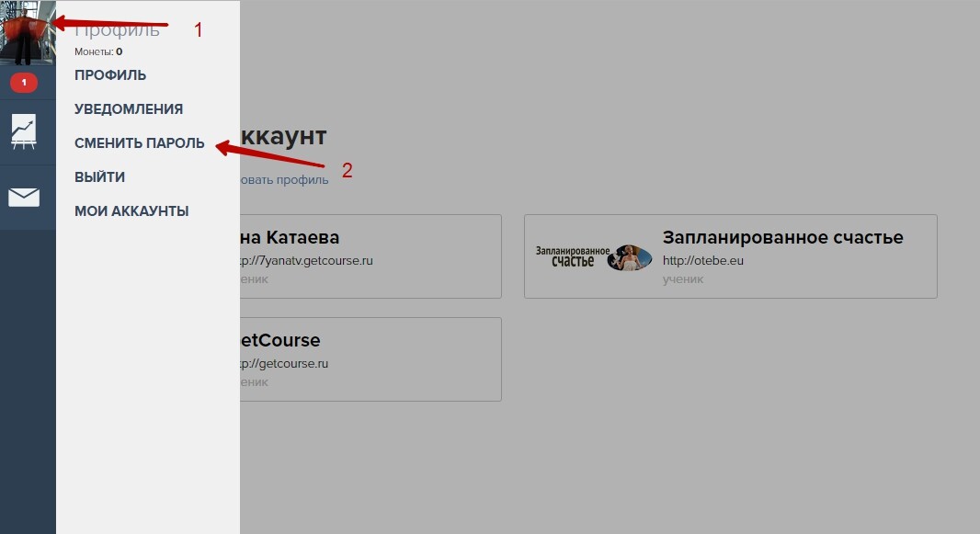Click the 7yanatv.getcourse.ru address link
This screenshot has width=980, height=534.
tap(306, 260)
